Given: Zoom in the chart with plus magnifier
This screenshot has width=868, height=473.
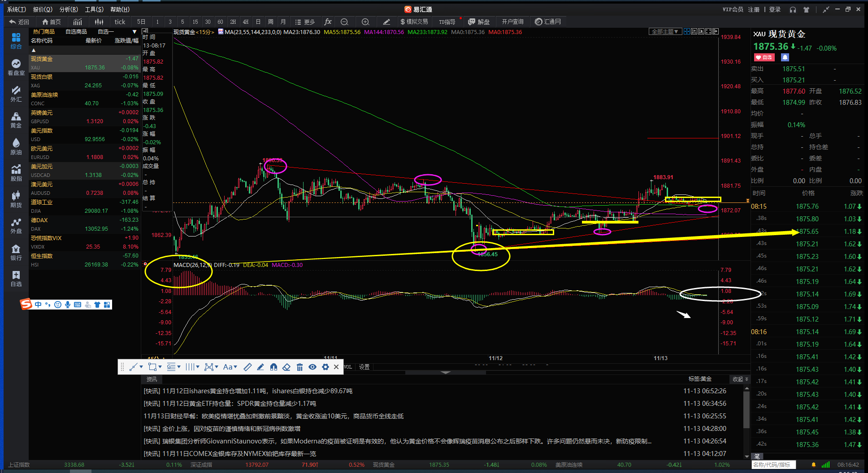Looking at the screenshot, I should tap(365, 21).
